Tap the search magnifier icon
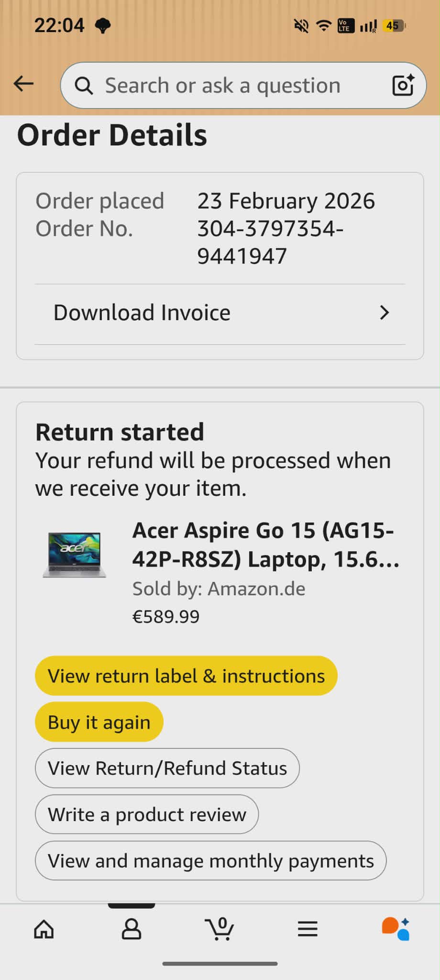The width and height of the screenshot is (440, 980). (84, 86)
